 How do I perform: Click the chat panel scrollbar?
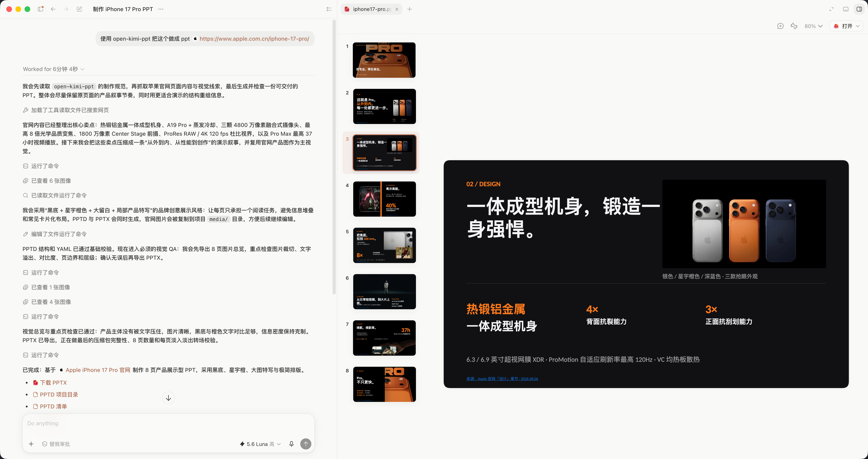[334, 157]
